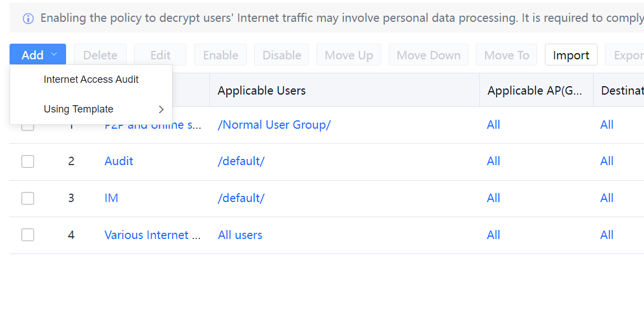The width and height of the screenshot is (644, 319).
Task: Tick the checkbox for the Audit policy row
Action: (x=28, y=162)
